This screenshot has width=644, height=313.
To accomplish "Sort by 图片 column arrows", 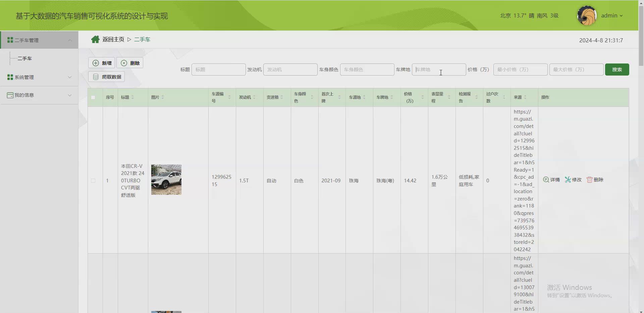I will [163, 97].
